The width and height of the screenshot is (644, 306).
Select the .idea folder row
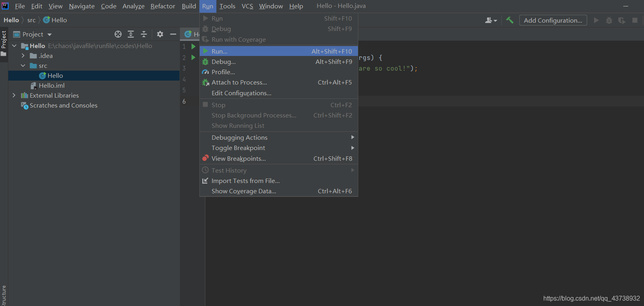(94, 56)
